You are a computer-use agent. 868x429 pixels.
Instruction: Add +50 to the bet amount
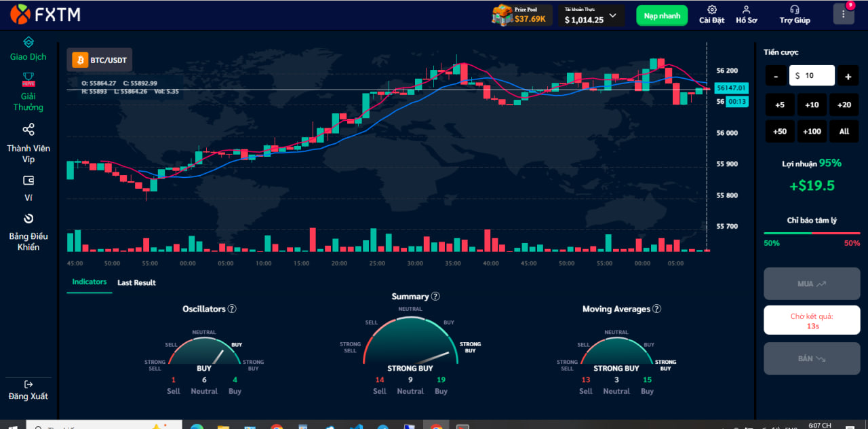click(780, 131)
